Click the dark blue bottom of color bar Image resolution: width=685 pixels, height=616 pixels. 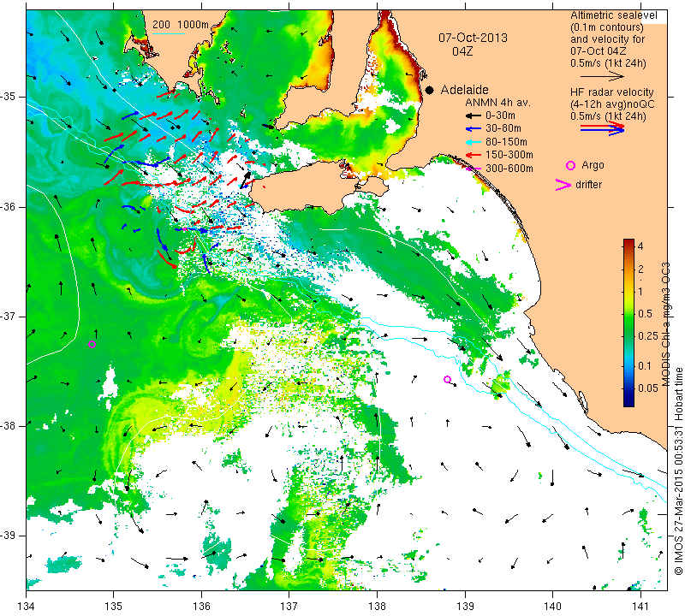coord(628,401)
